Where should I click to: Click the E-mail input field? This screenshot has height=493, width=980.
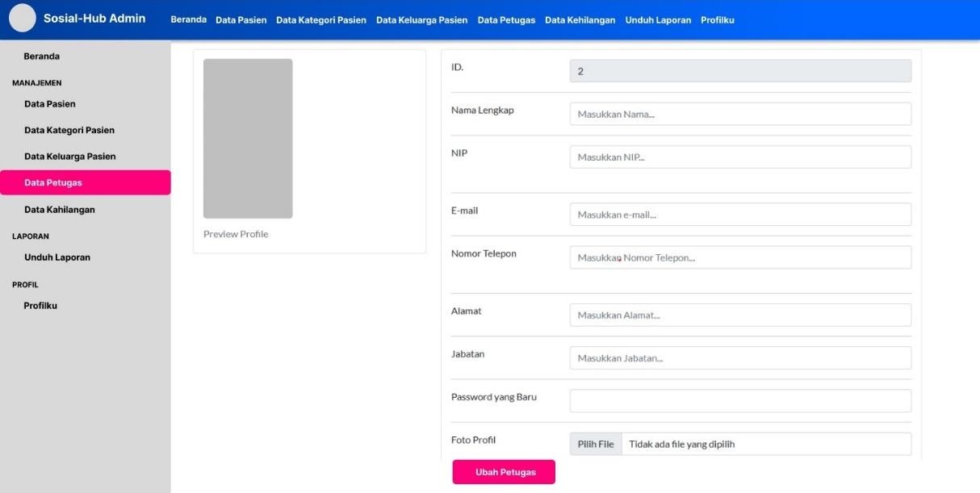[739, 215]
